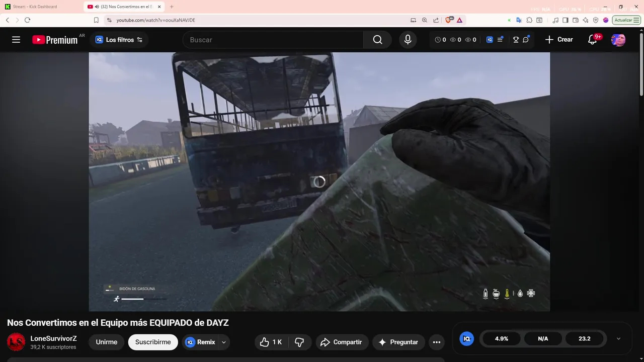
Task: Like the video showing 1 K
Action: pos(271,342)
